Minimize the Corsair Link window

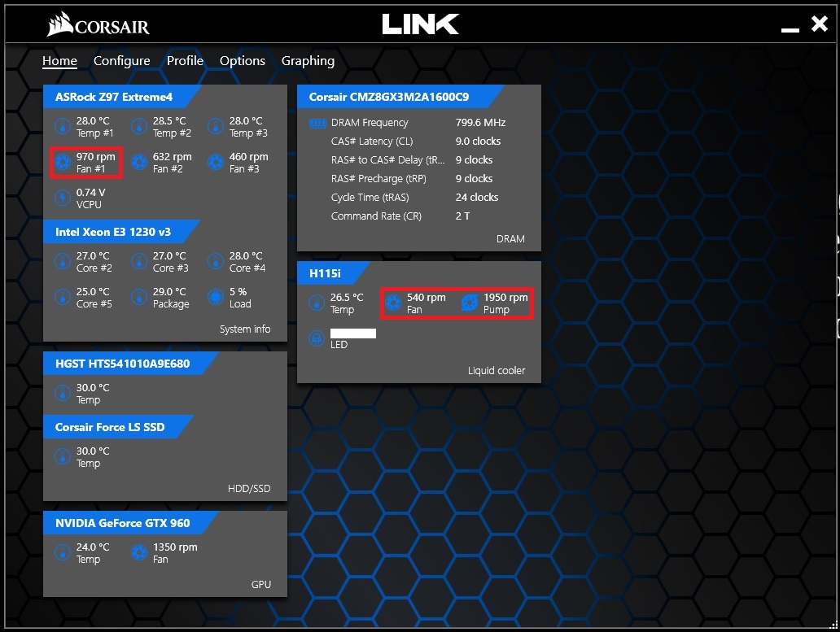pos(790,29)
